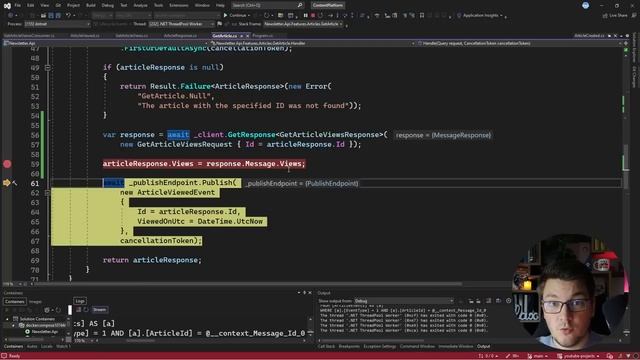Expand the Solution Containers tree node
The image size is (640, 360).
pos(7,319)
